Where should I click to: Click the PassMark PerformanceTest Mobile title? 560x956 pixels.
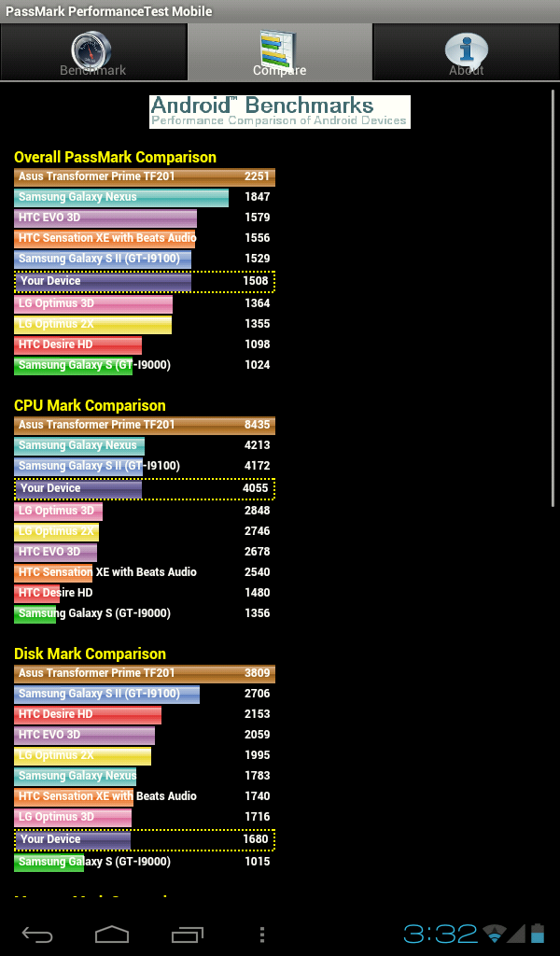click(x=108, y=11)
